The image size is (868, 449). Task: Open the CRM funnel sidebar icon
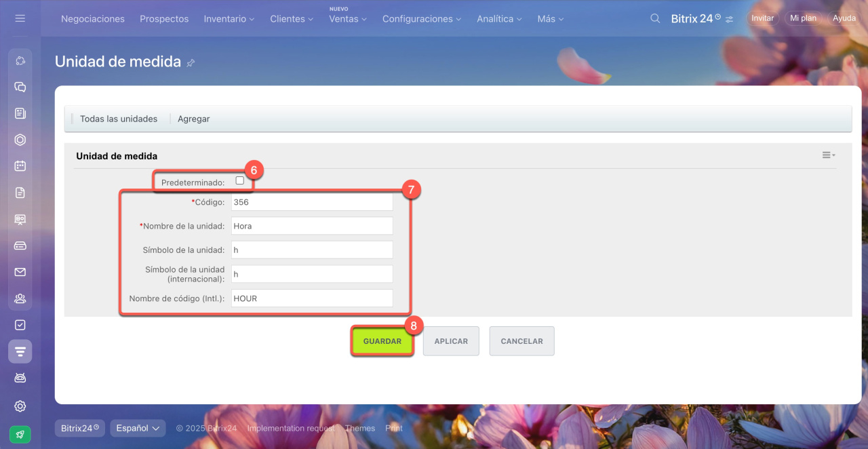20,351
